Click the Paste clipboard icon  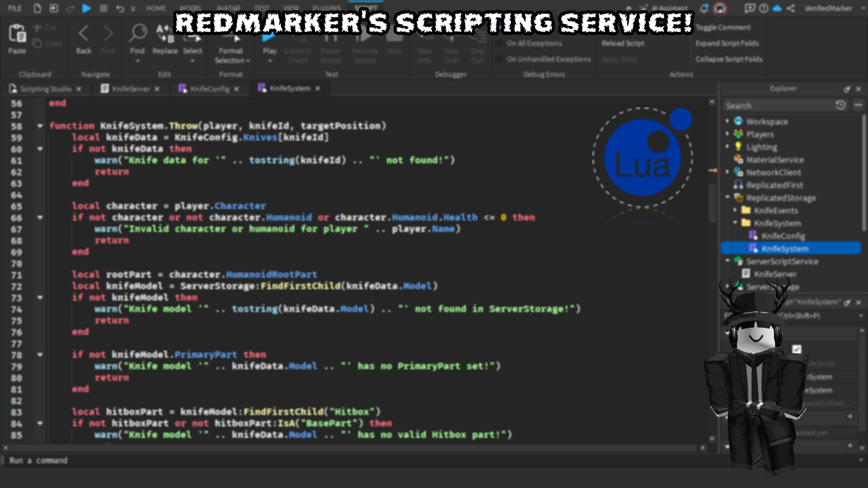[17, 34]
